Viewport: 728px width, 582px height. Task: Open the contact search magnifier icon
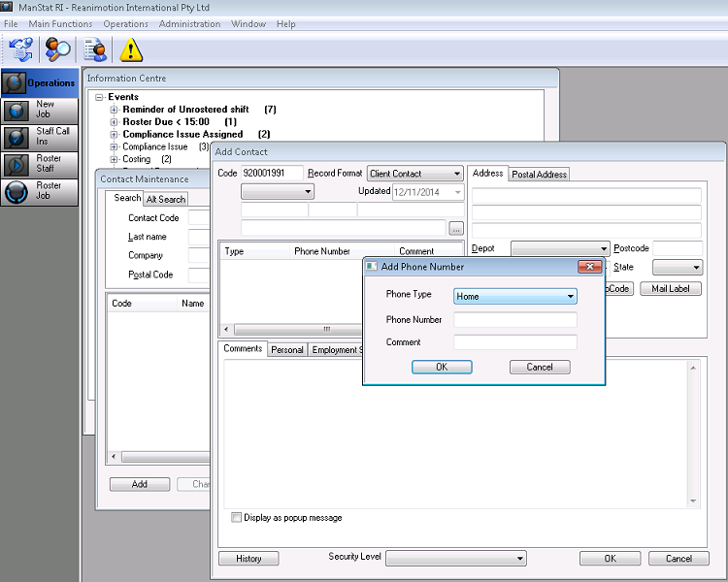tap(58, 48)
